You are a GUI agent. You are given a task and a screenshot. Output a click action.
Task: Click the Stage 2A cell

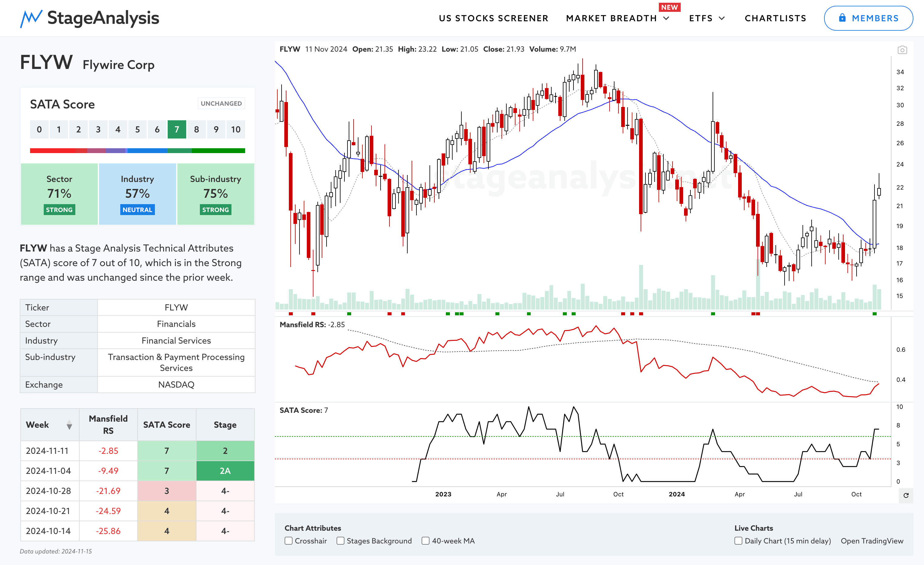click(x=225, y=471)
